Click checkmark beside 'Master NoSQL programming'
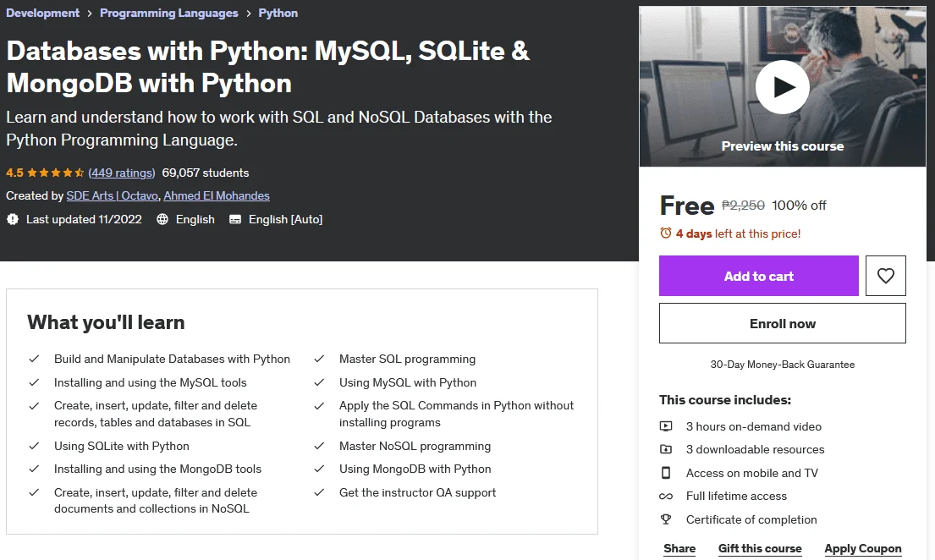This screenshot has height=560, width=935. 319,446
